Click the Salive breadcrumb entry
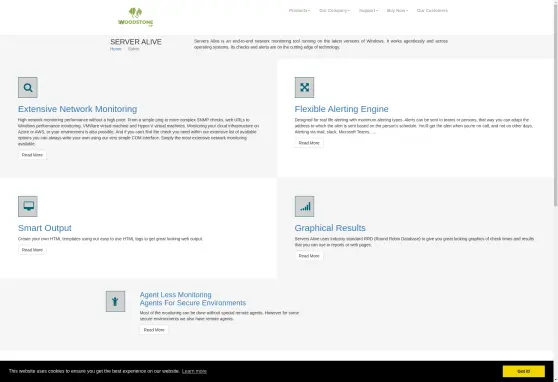 coord(133,49)
